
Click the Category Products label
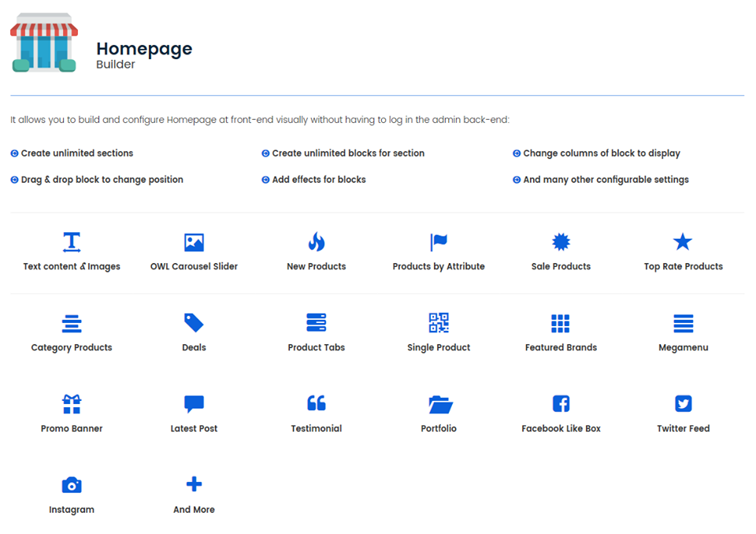point(72,347)
